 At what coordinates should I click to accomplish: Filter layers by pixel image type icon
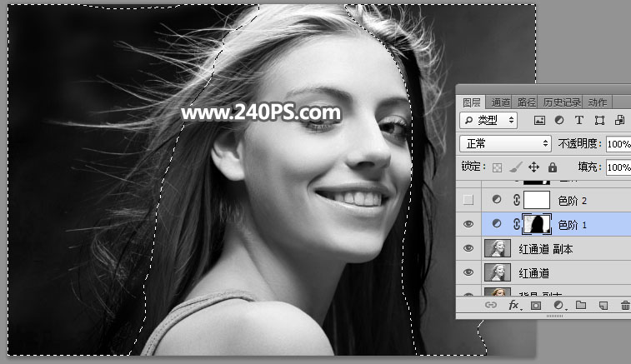pos(539,120)
